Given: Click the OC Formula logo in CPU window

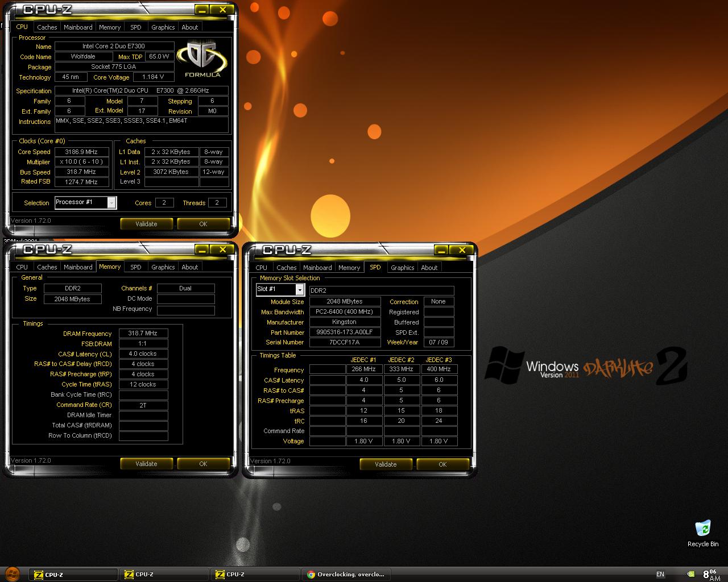Looking at the screenshot, I should (x=202, y=59).
